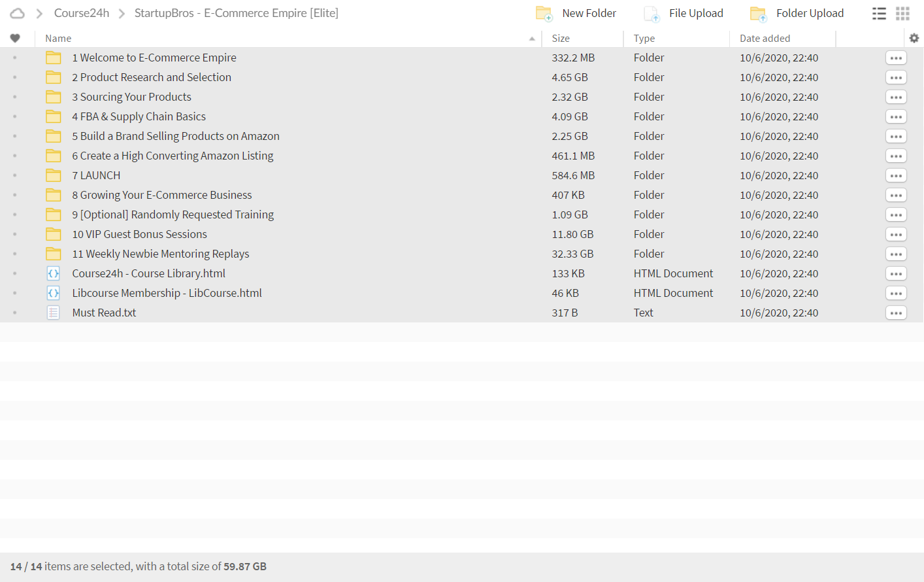Viewport: 924px width, 582px height.
Task: Open more options for Libcourse Membership html file
Action: 896,293
